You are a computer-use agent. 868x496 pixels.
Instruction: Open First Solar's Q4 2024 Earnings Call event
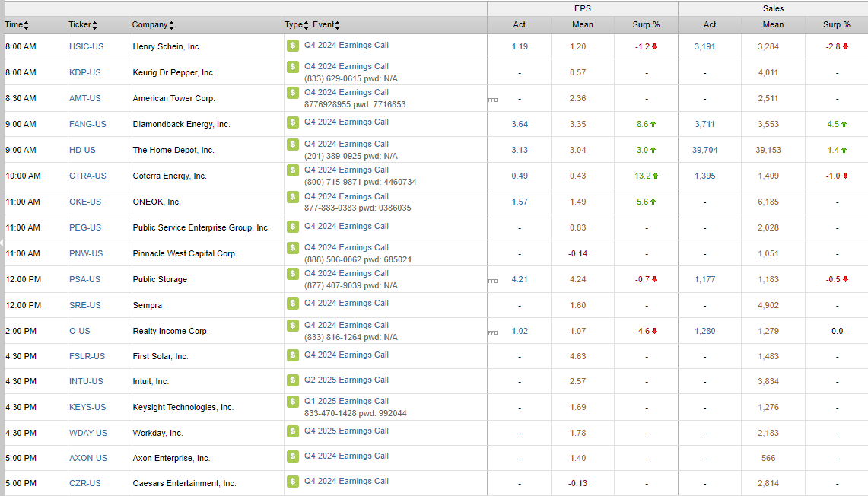pyautogui.click(x=347, y=355)
